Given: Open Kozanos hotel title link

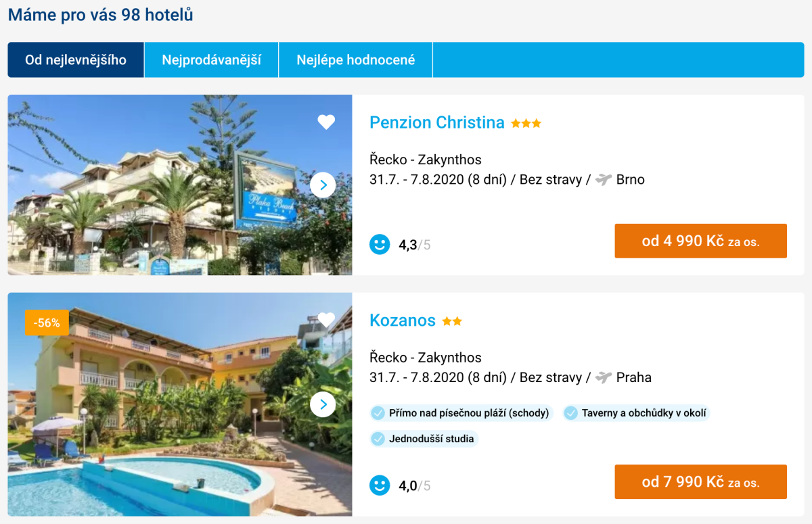Looking at the screenshot, I should pyautogui.click(x=403, y=320).
